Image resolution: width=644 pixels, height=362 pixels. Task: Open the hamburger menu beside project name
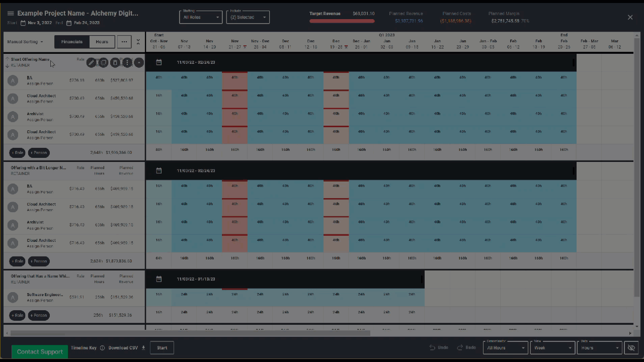click(11, 14)
